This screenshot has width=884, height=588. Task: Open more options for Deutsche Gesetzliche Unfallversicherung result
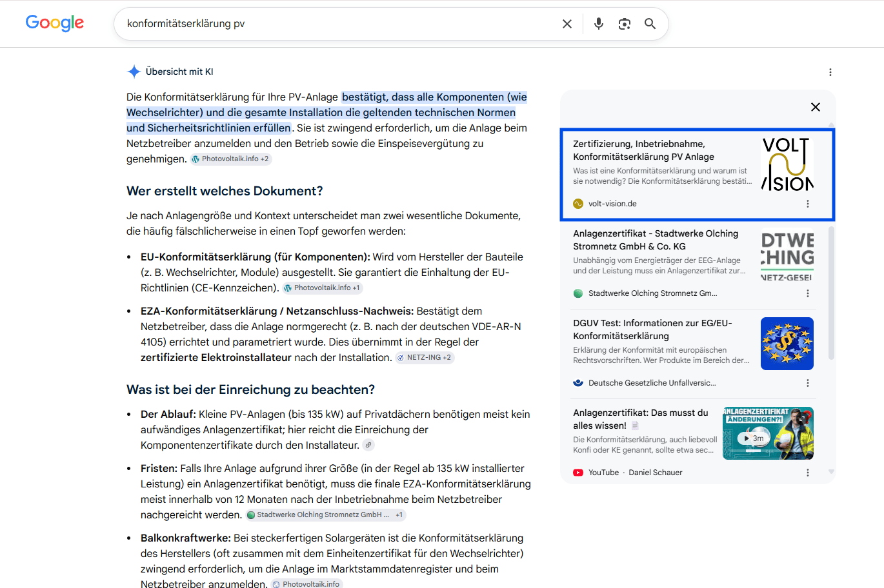pos(808,383)
